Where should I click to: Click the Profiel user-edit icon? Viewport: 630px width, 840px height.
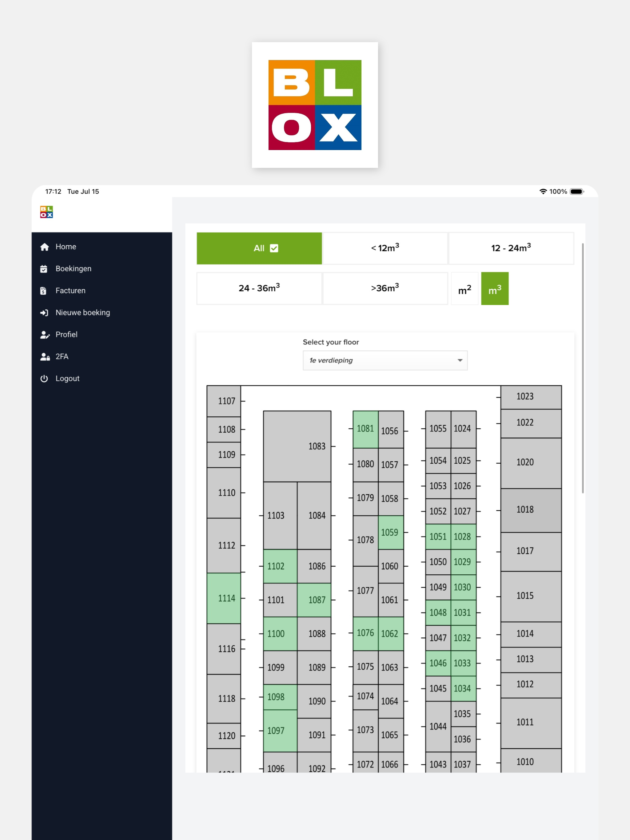(45, 335)
